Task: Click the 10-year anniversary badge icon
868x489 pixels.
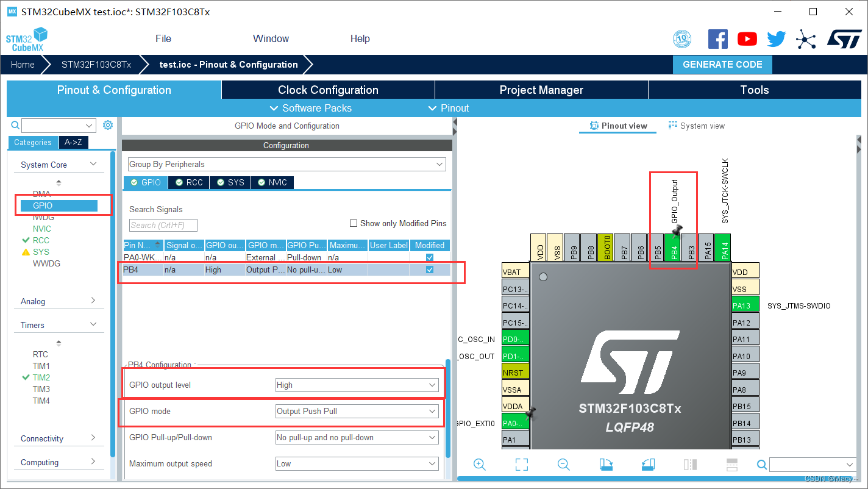Action: pos(682,39)
